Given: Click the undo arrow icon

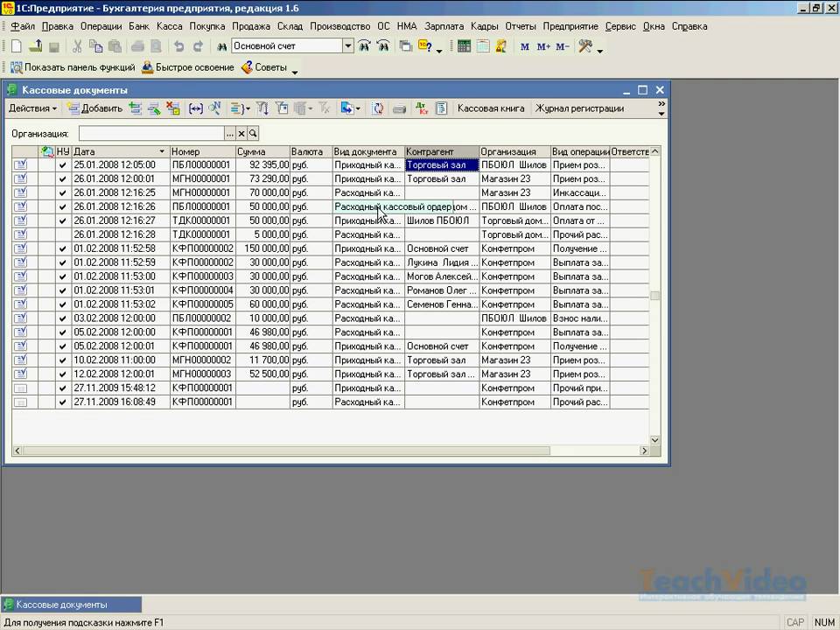Looking at the screenshot, I should pos(178,46).
